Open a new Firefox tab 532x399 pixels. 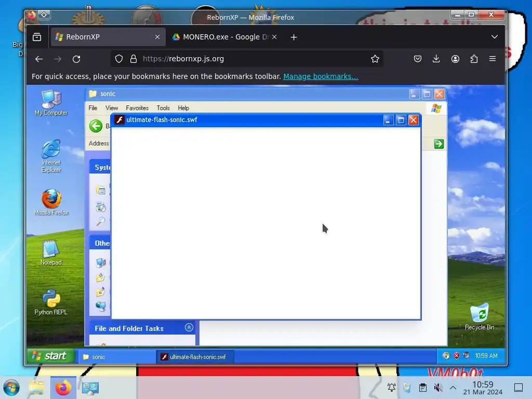pos(294,37)
